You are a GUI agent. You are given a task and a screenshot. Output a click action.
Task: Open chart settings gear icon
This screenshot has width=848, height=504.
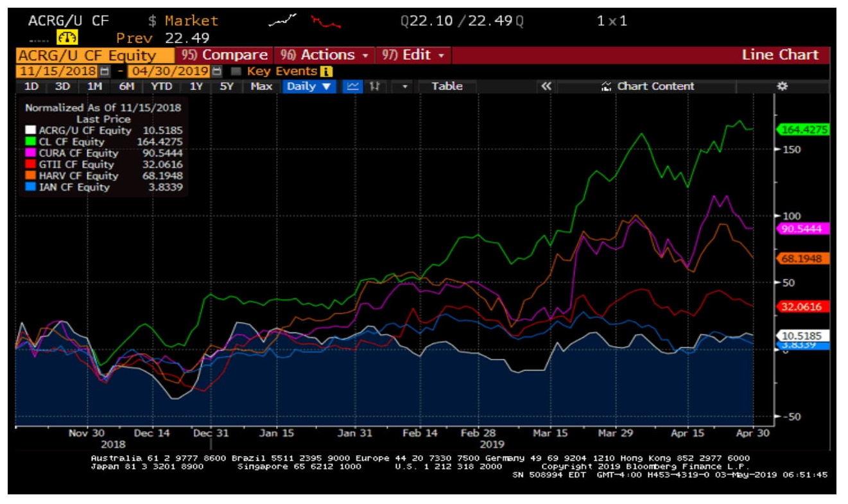[782, 86]
